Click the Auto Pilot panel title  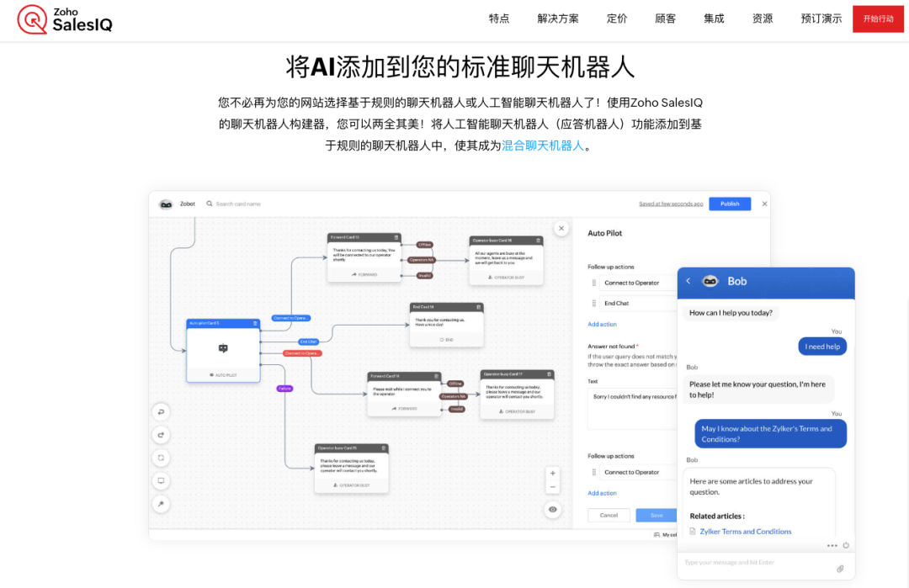[x=604, y=233]
